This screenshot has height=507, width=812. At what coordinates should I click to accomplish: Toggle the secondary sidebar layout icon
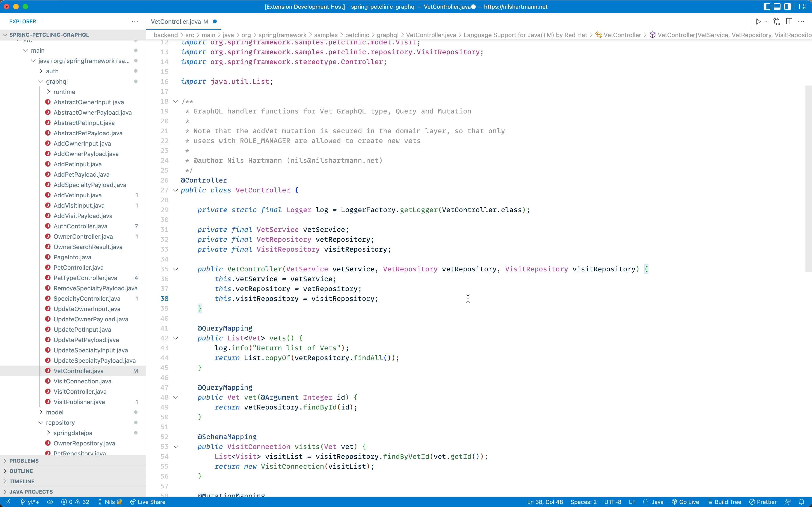point(788,7)
